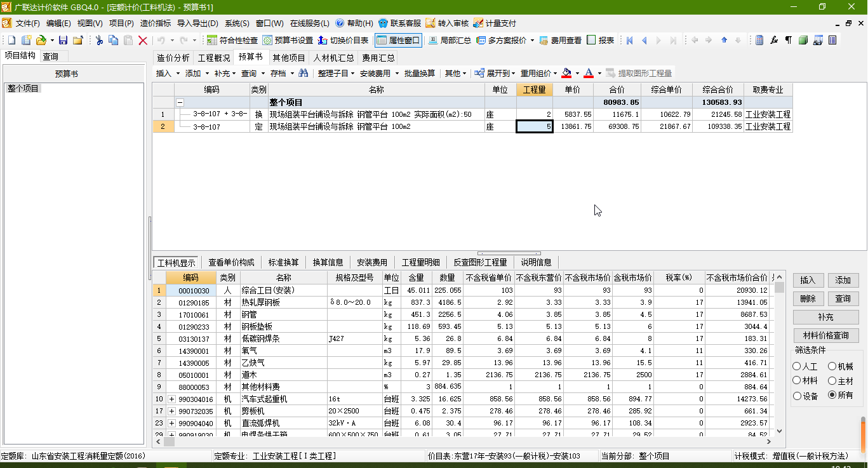Image resolution: width=868 pixels, height=468 pixels.
Task: Click the right-side 删除 button
Action: [x=808, y=298]
